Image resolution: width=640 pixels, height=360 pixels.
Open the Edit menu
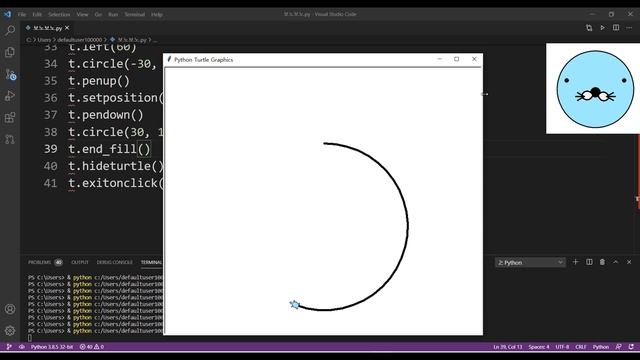click(x=37, y=14)
